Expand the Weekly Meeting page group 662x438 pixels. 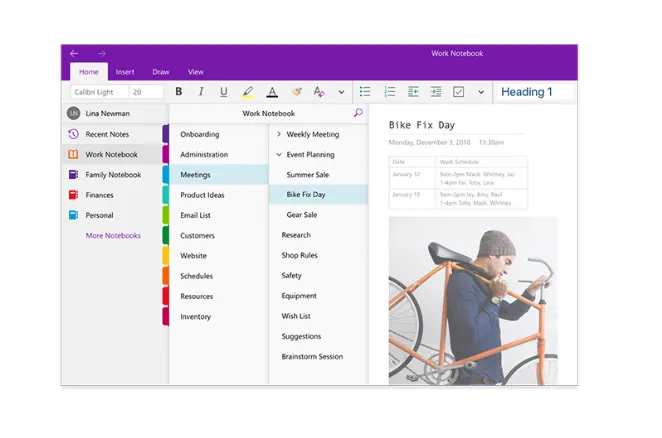point(279,134)
